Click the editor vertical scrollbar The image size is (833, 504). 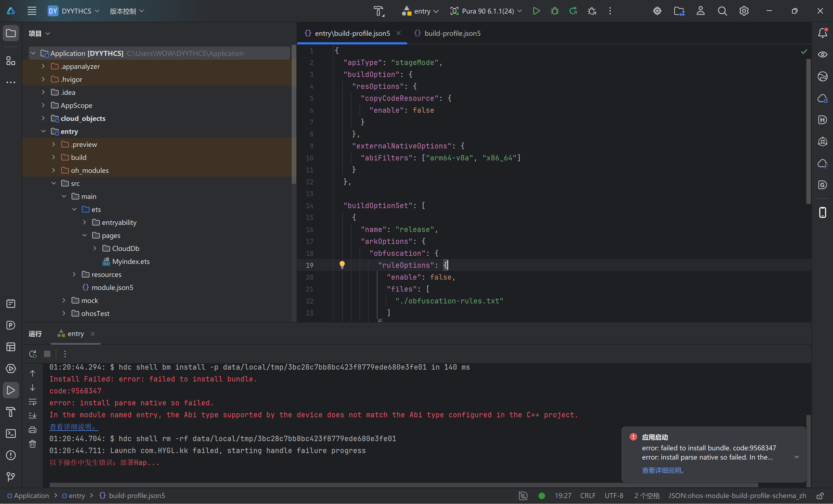[808, 132]
